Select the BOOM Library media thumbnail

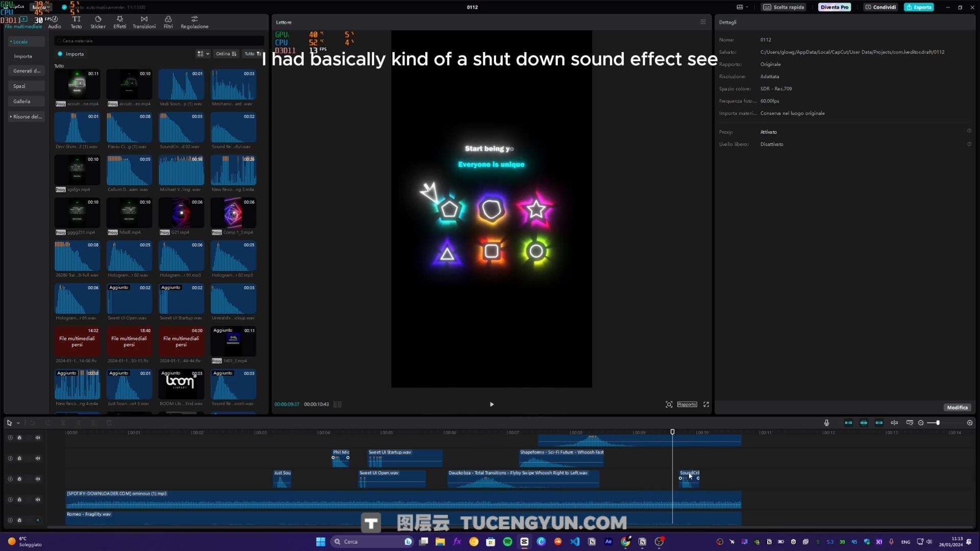[181, 384]
